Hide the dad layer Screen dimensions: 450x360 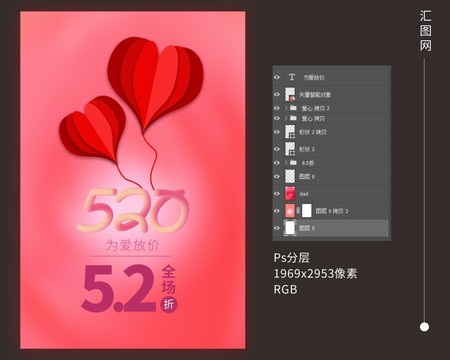[x=277, y=194]
